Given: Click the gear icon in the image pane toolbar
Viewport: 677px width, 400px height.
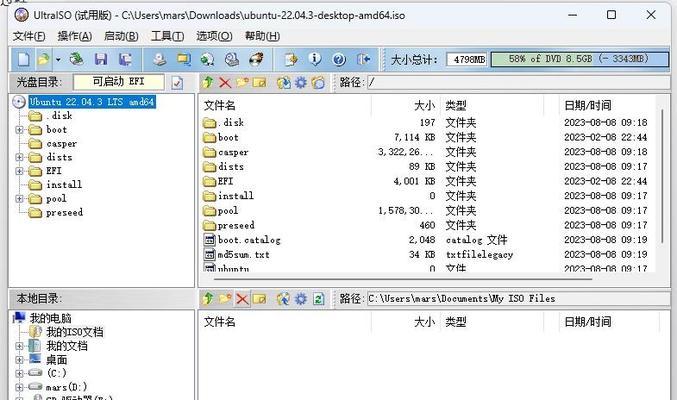Looking at the screenshot, I should tap(301, 82).
